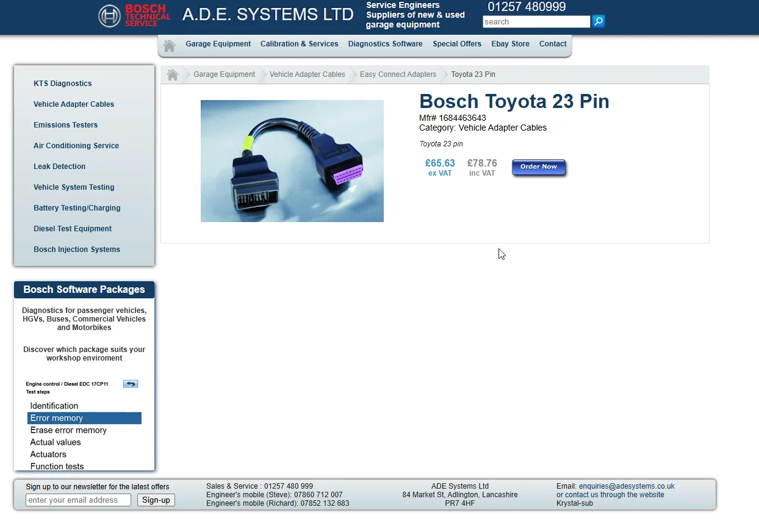
Task: Click the Bosch Technical Service logo
Action: (135, 15)
